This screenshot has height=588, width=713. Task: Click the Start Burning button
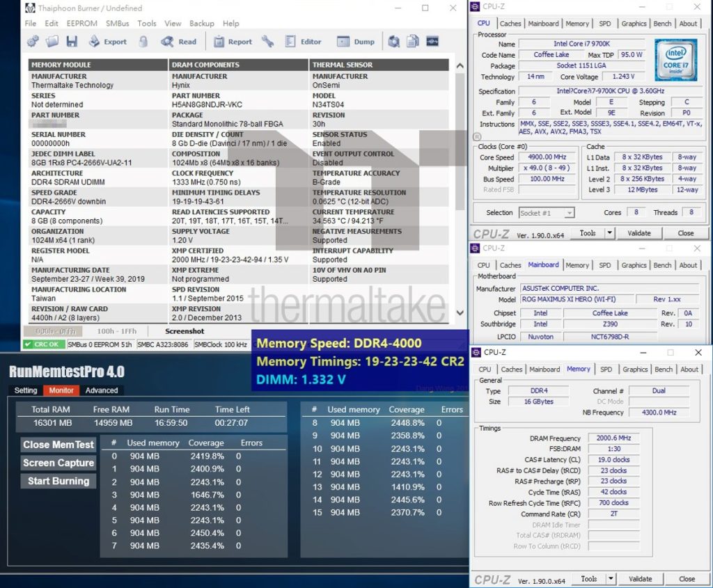click(58, 482)
